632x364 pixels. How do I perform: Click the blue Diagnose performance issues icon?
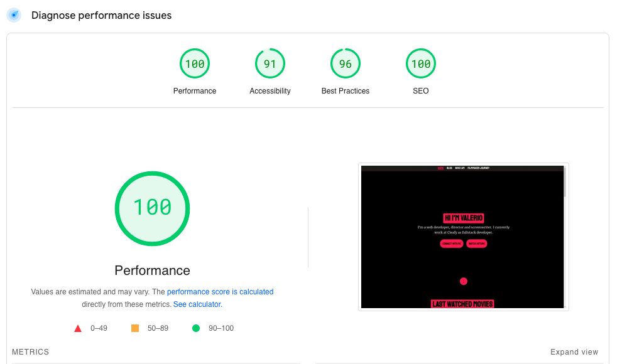click(x=14, y=15)
